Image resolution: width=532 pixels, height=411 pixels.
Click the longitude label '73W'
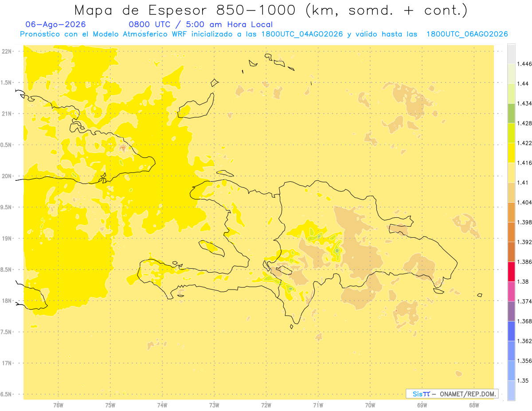[x=214, y=405]
